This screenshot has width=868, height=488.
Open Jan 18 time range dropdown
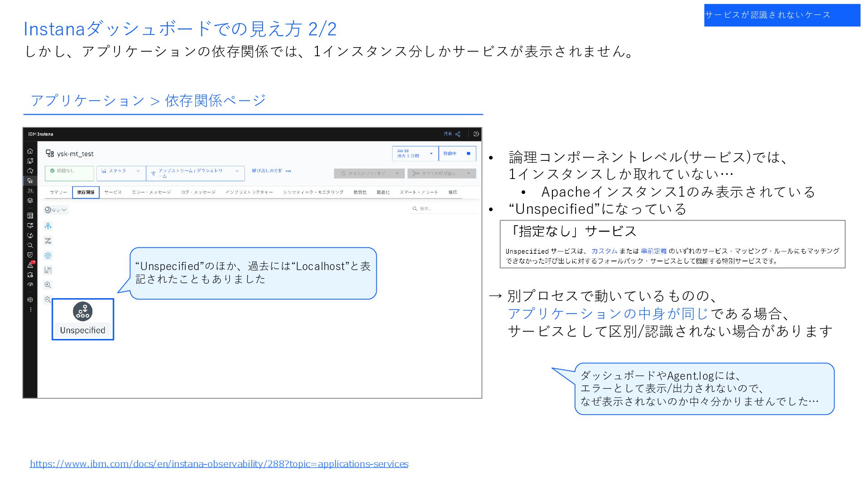pos(415,154)
